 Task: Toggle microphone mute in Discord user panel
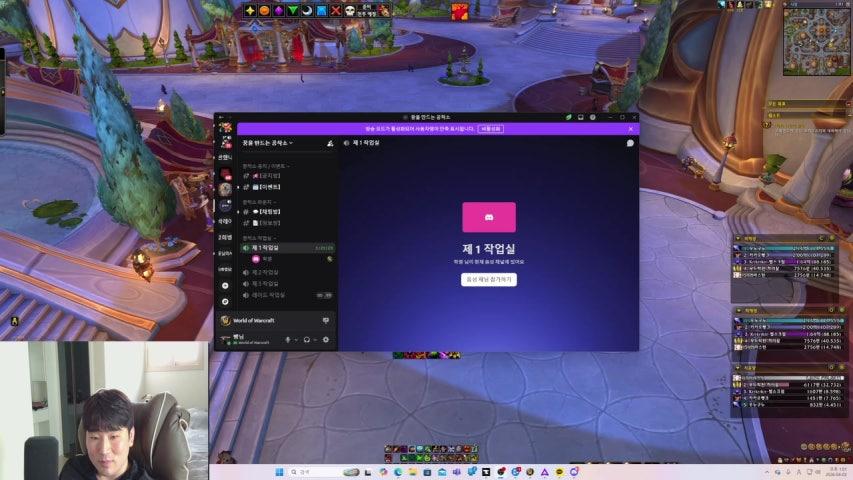click(288, 340)
